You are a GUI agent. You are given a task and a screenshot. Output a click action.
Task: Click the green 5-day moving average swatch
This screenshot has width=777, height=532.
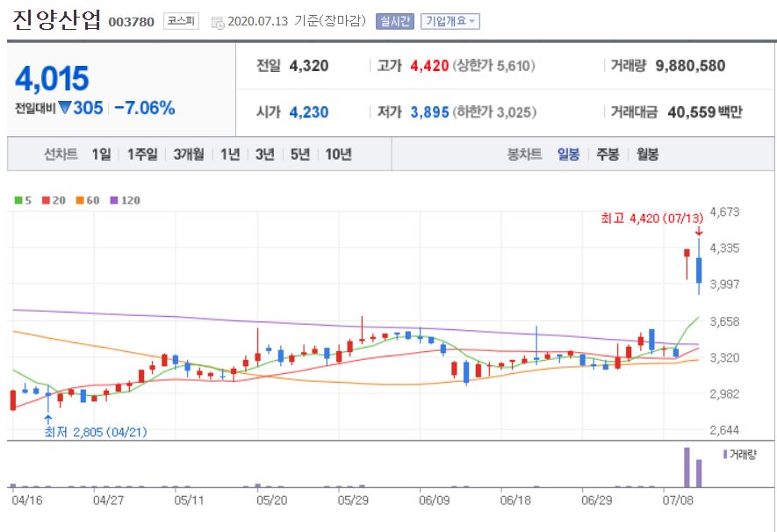click(x=18, y=200)
